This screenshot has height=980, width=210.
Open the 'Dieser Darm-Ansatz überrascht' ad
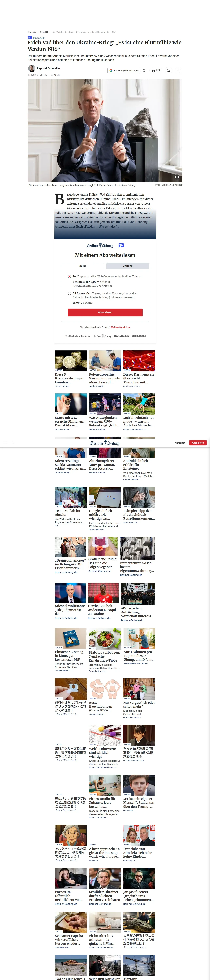point(139,369)
